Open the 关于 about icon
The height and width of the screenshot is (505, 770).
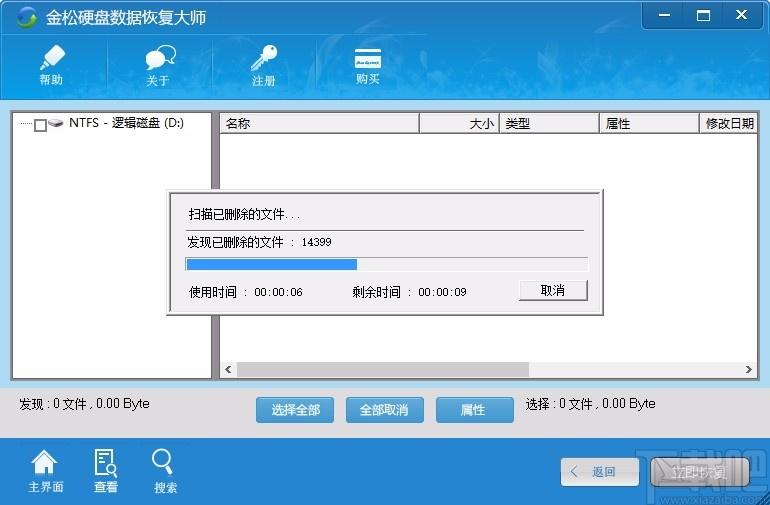coord(159,65)
